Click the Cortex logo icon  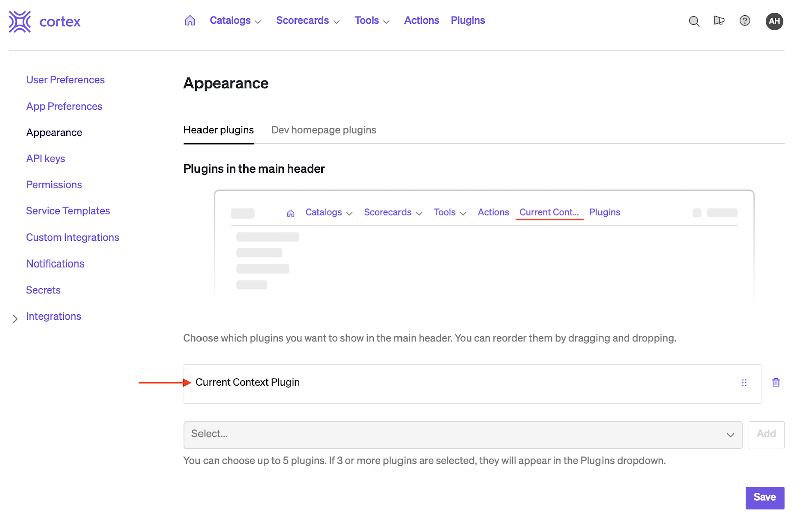coord(20,22)
